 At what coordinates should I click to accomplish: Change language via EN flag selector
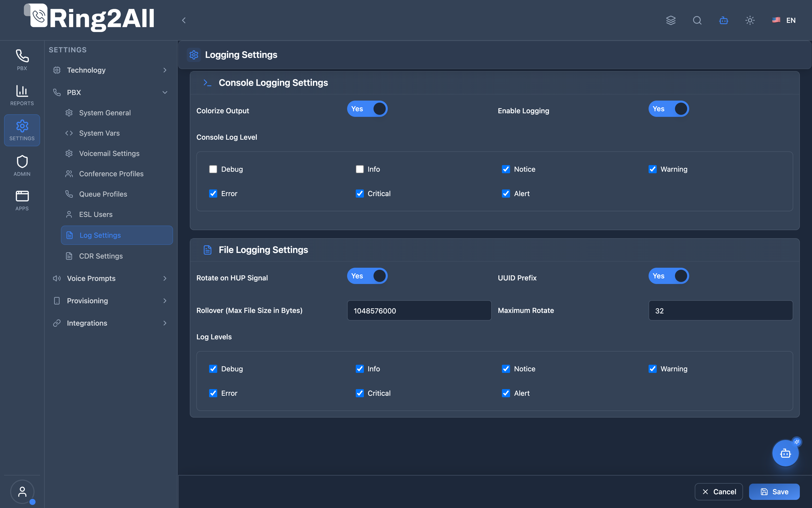coord(784,20)
